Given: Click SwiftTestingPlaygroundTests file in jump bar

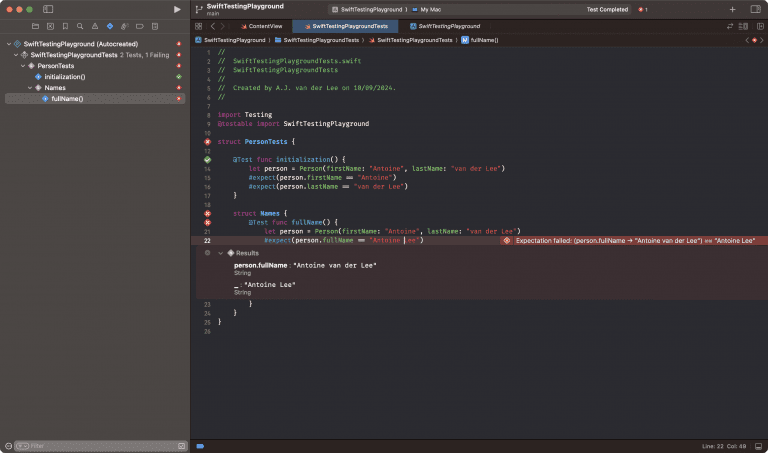Looking at the screenshot, I should [x=410, y=40].
